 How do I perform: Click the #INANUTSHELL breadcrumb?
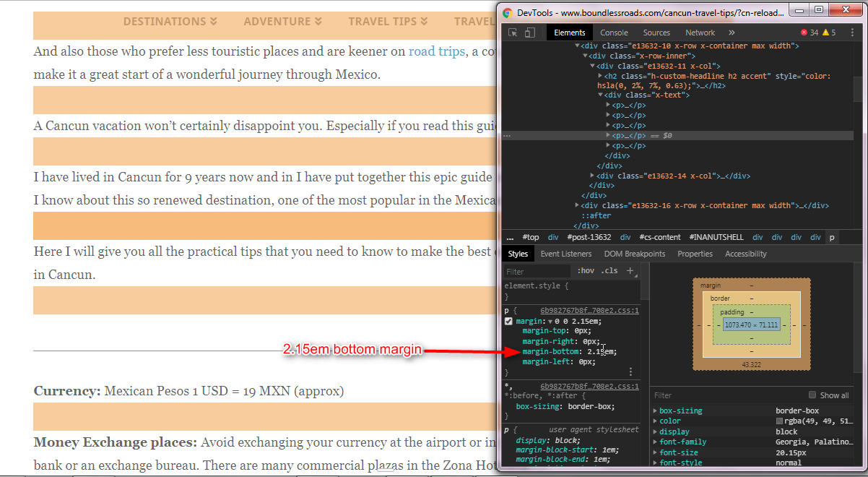[x=716, y=237]
